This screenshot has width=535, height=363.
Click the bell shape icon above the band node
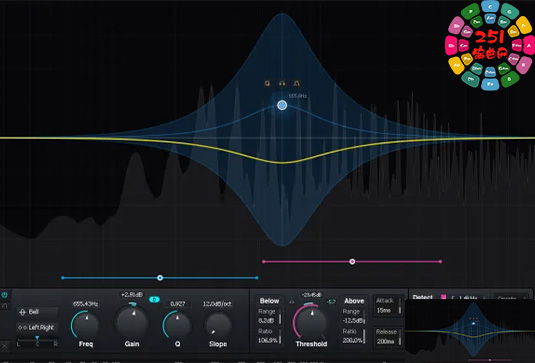[297, 83]
